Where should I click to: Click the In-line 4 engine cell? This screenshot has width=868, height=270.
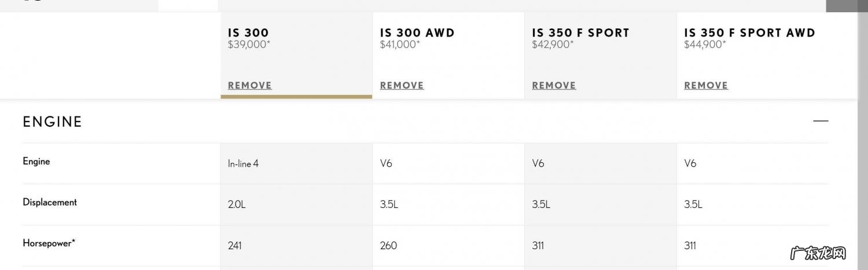243,164
